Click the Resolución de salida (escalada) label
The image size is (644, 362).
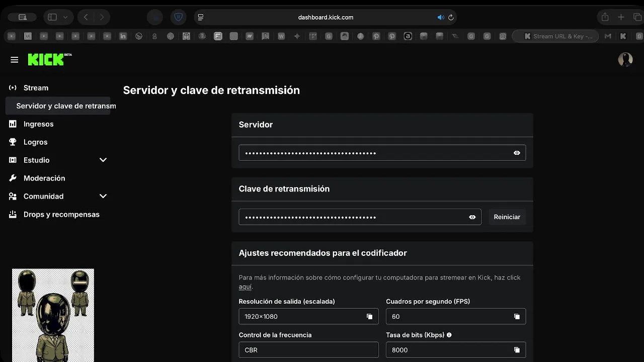coord(287,301)
